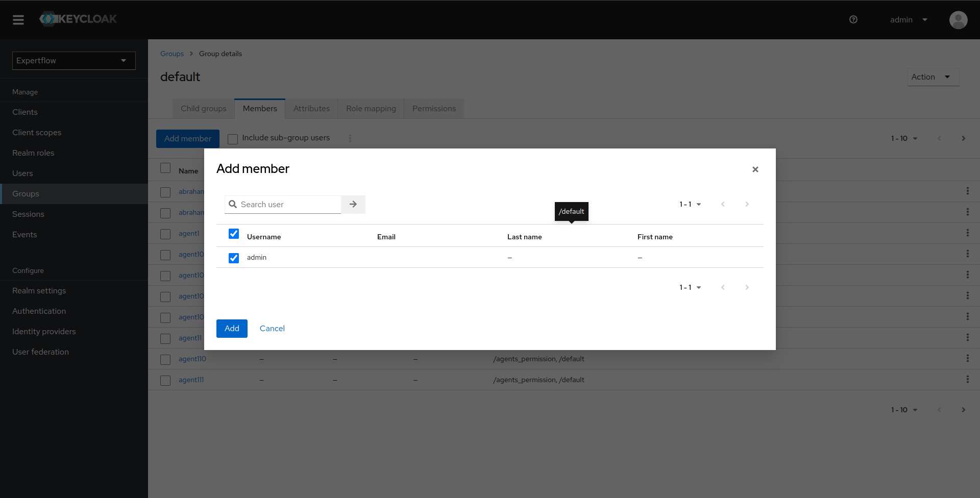Image resolution: width=980 pixels, height=498 pixels.
Task: Click the Cancel link in the dialog
Action: [x=272, y=328]
